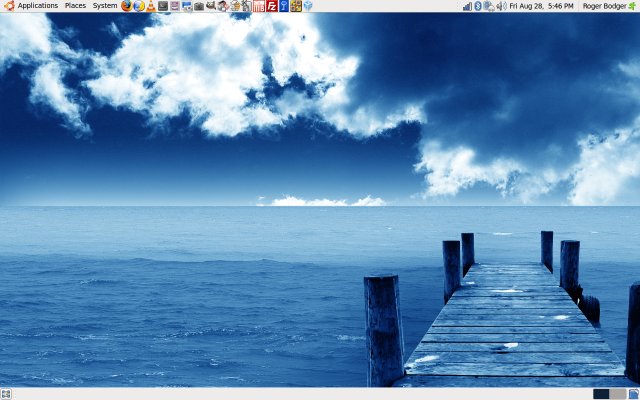Click the volume speaker icon

coord(501,6)
